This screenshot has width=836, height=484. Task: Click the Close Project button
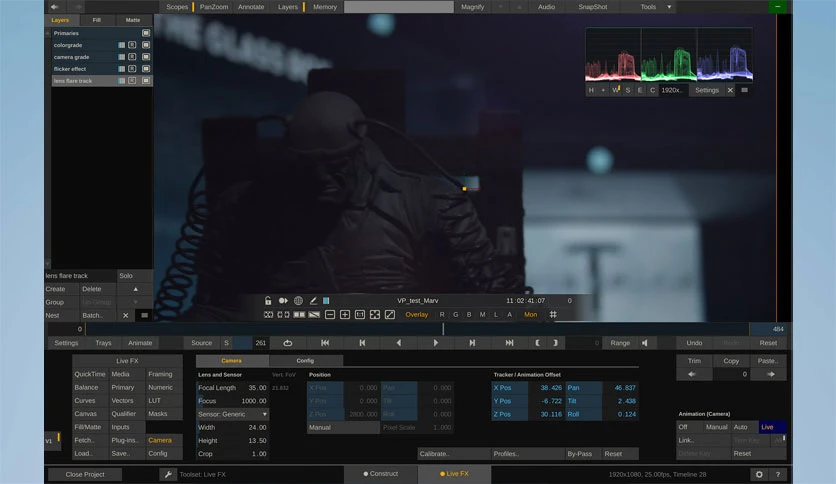point(85,474)
